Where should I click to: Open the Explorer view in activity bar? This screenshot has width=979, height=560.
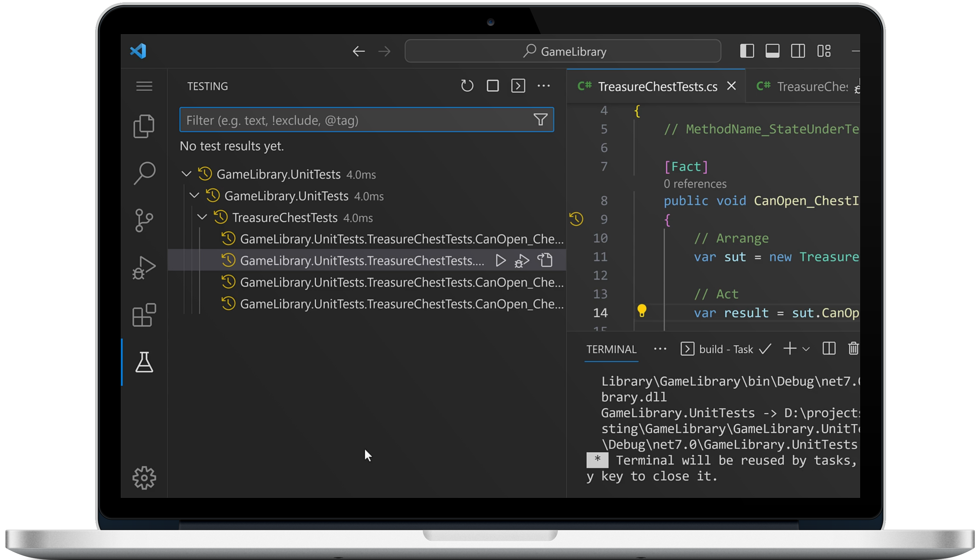click(144, 126)
